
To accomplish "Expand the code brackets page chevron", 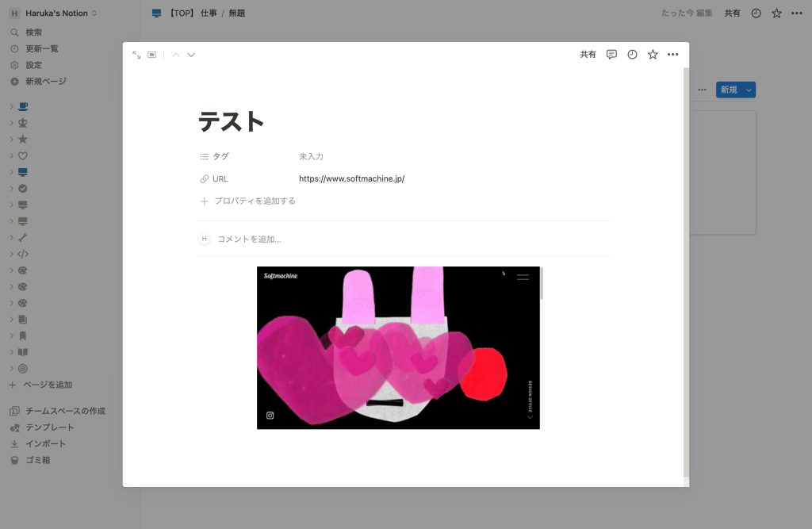I will click(11, 254).
